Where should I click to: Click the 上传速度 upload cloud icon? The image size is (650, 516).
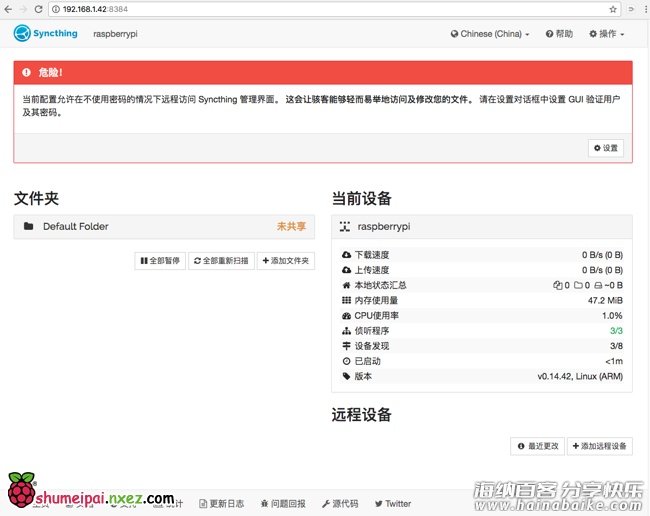pyautogui.click(x=347, y=270)
